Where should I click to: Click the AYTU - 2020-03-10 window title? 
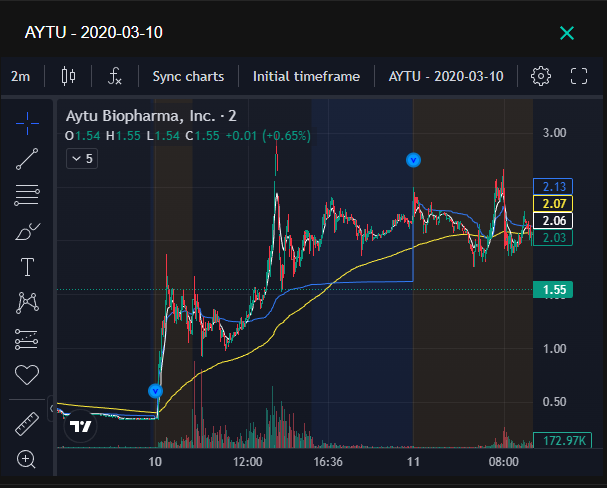(94, 33)
